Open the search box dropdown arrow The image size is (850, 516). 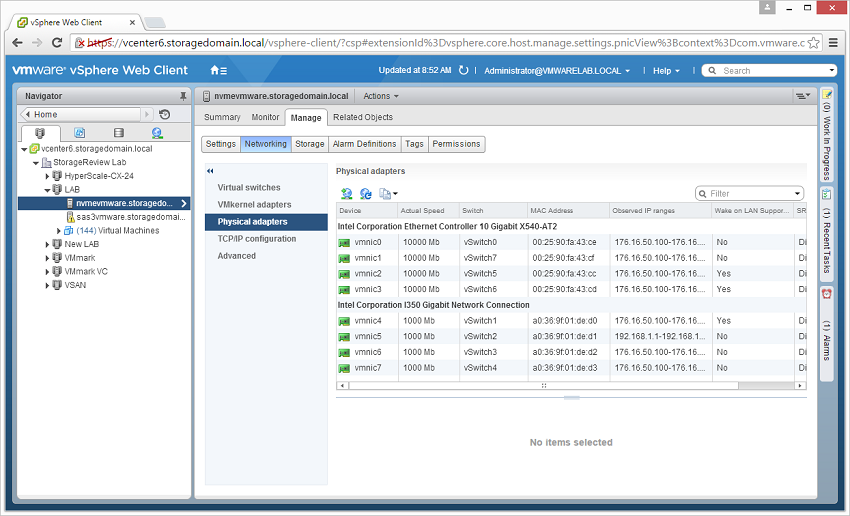(832, 70)
